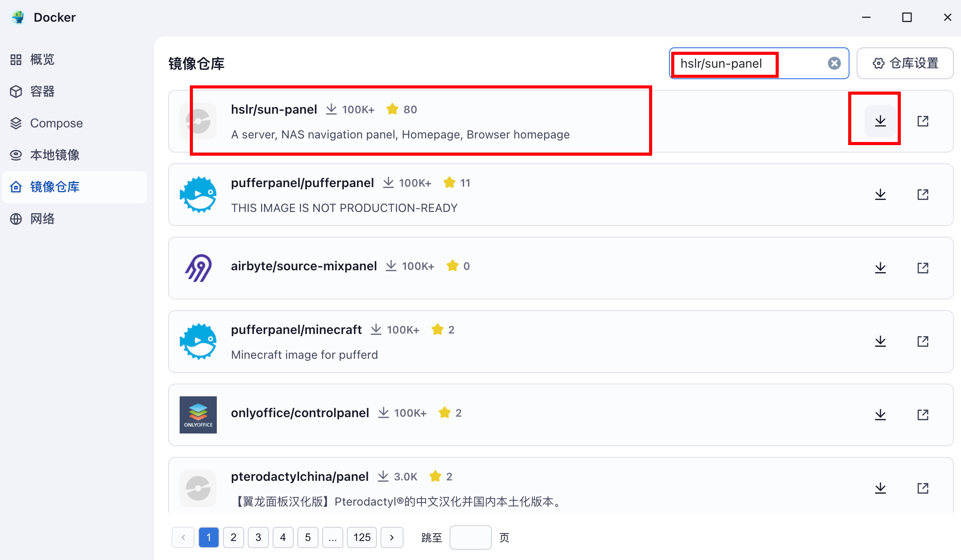The width and height of the screenshot is (961, 560).
Task: Open 本地镜像 local images section
Action: point(54,155)
